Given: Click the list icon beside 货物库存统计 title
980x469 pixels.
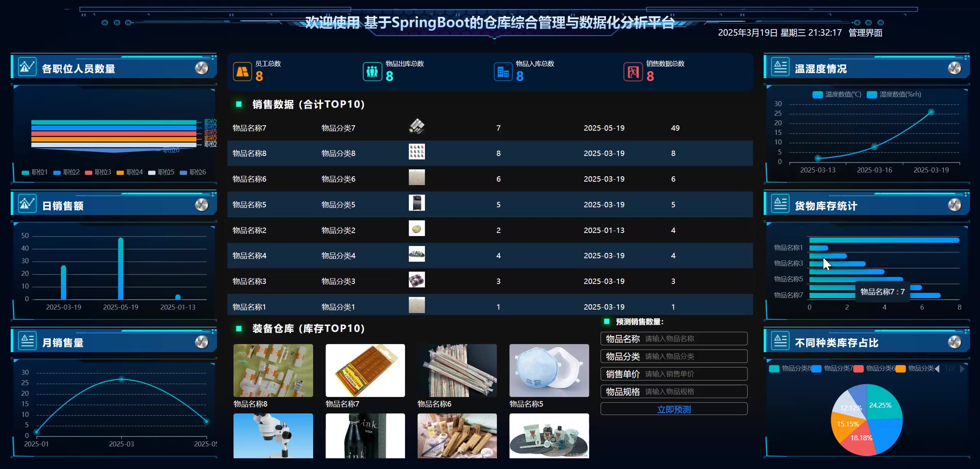Looking at the screenshot, I should [780, 204].
